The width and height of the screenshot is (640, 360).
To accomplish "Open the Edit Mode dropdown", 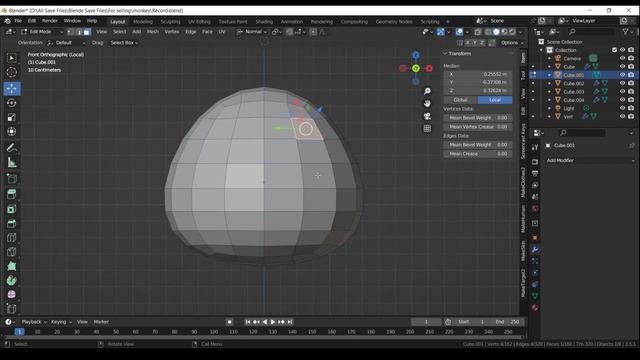I will (x=41, y=32).
